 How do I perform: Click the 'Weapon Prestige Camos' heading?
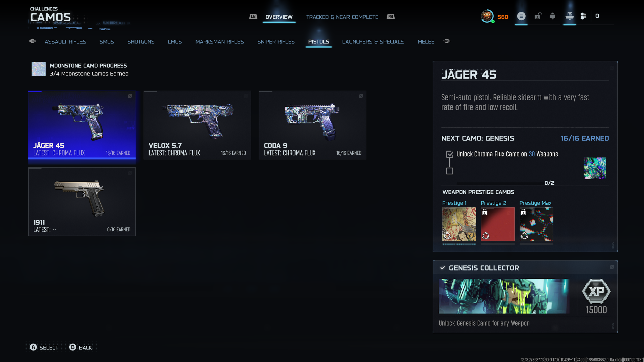[x=478, y=192]
